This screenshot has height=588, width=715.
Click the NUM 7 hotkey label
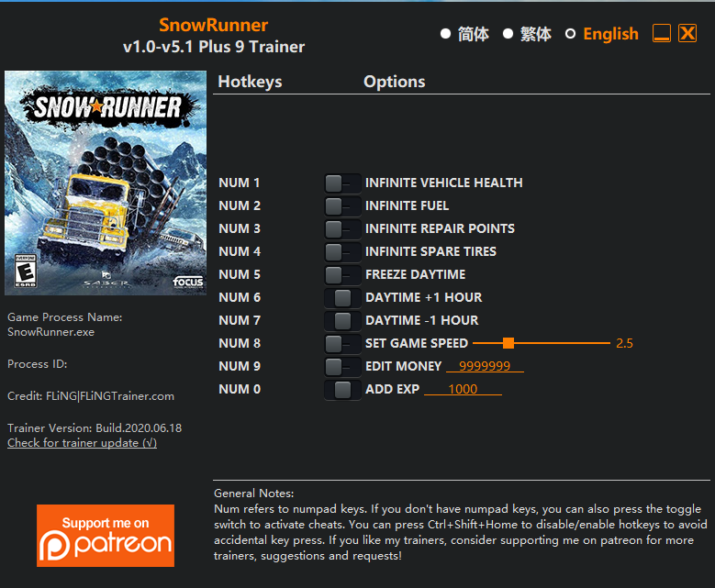click(x=240, y=320)
